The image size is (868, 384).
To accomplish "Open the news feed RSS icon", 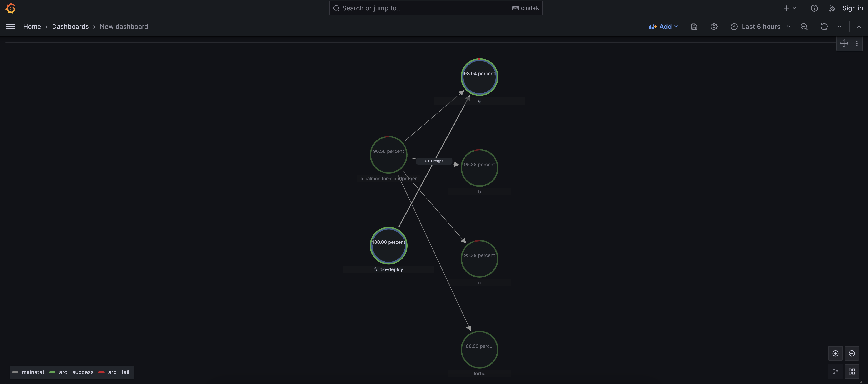I will [x=832, y=8].
